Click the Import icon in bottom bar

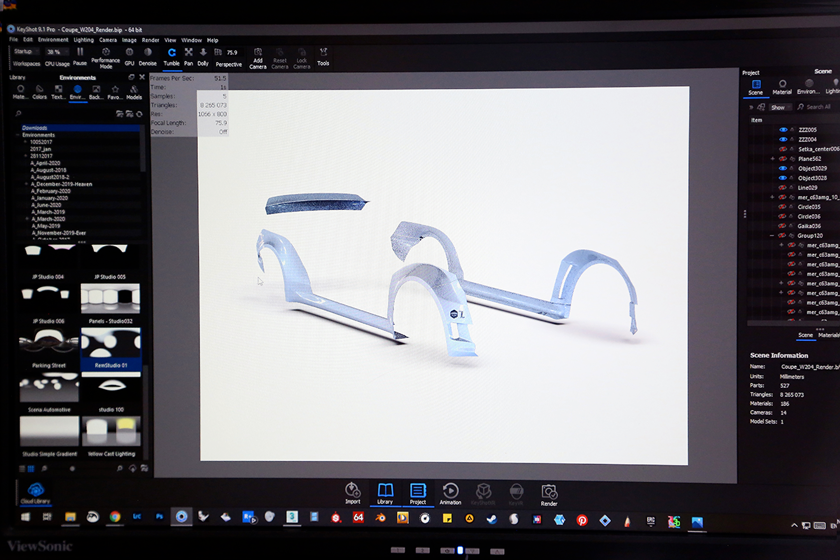coord(352,492)
